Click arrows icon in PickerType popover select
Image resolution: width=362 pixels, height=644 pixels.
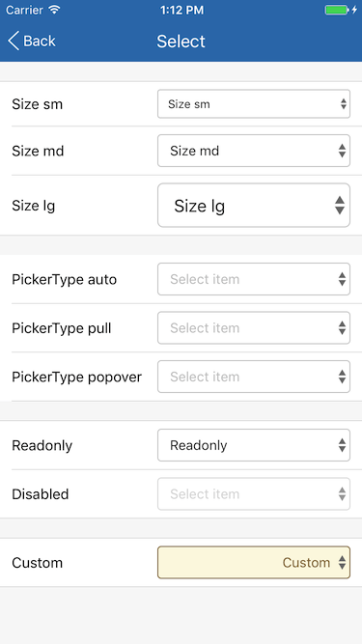342,377
